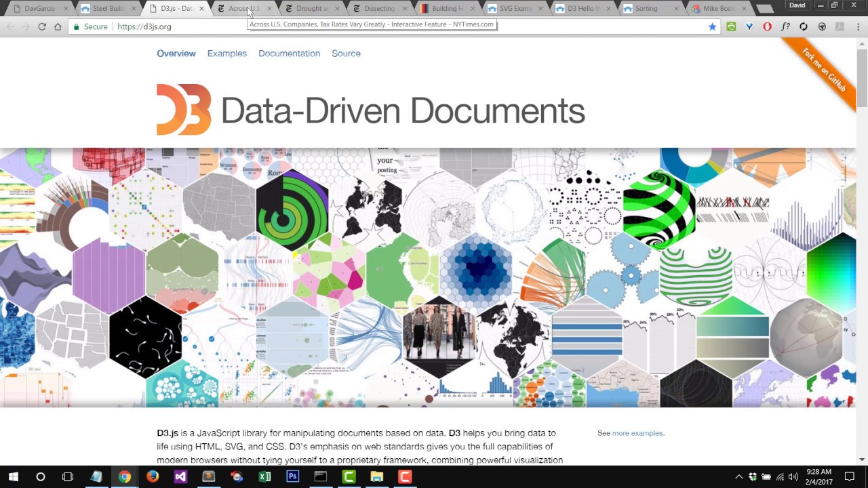
Task: Open Cortana search circle
Action: [41, 476]
